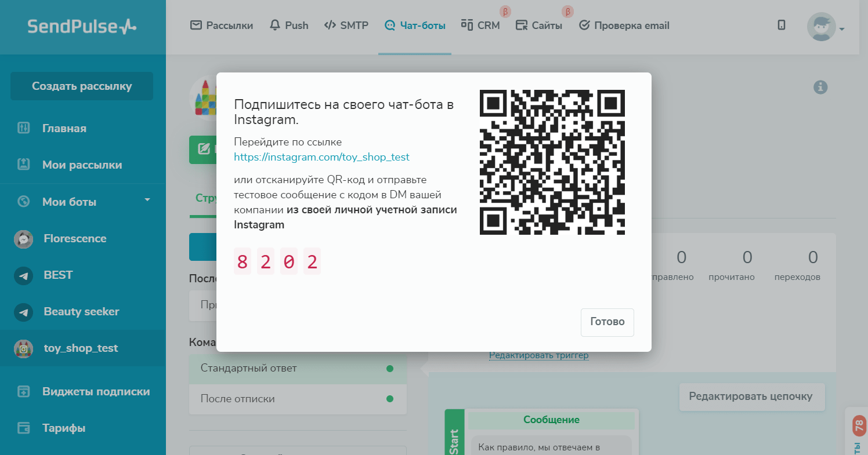Screen dimensions: 868x455
Task: Click the Редактировать цепочку button
Action: (x=752, y=396)
